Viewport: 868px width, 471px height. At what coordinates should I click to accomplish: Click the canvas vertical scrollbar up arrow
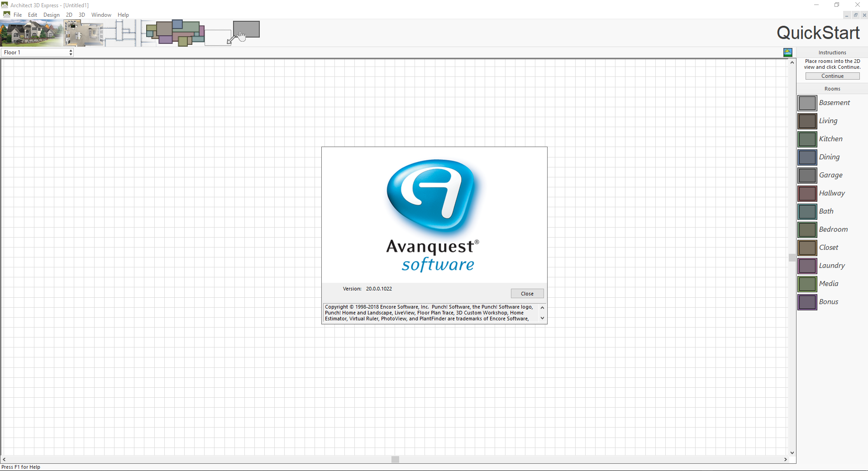click(792, 62)
